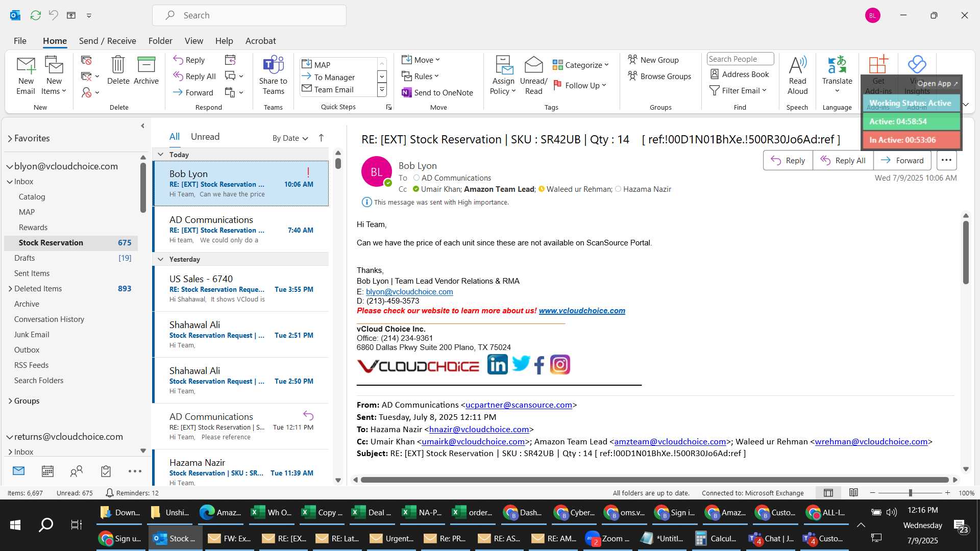Click the Ignore conversation icon
The image size is (980, 551).
[86, 60]
